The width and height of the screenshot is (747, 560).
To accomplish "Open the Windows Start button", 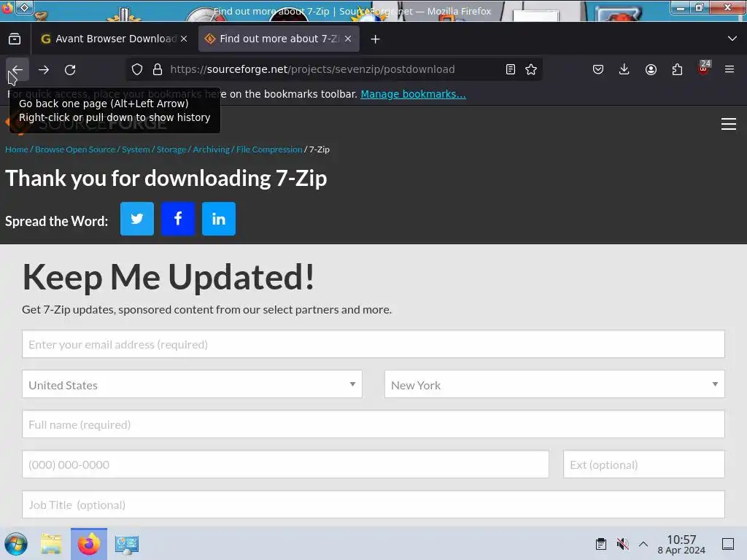I will pyautogui.click(x=16, y=544).
